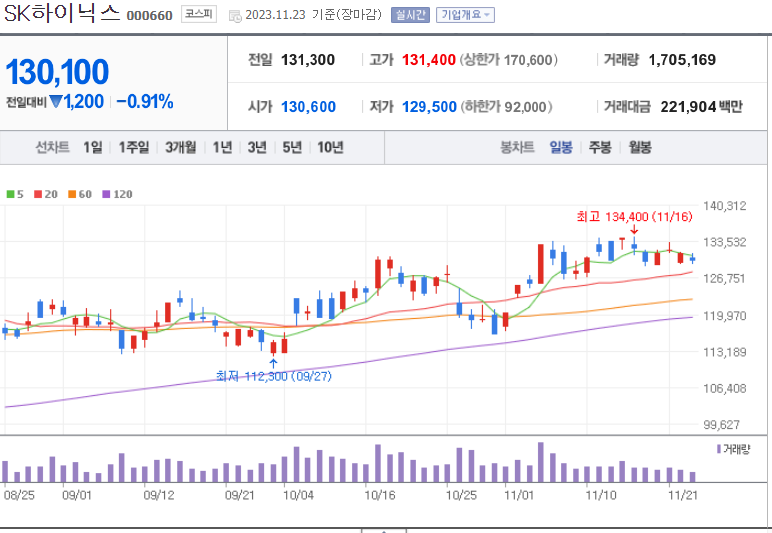Image resolution: width=772 pixels, height=533 pixels.
Task: Open the 기업개요 dropdown
Action: [x=465, y=15]
